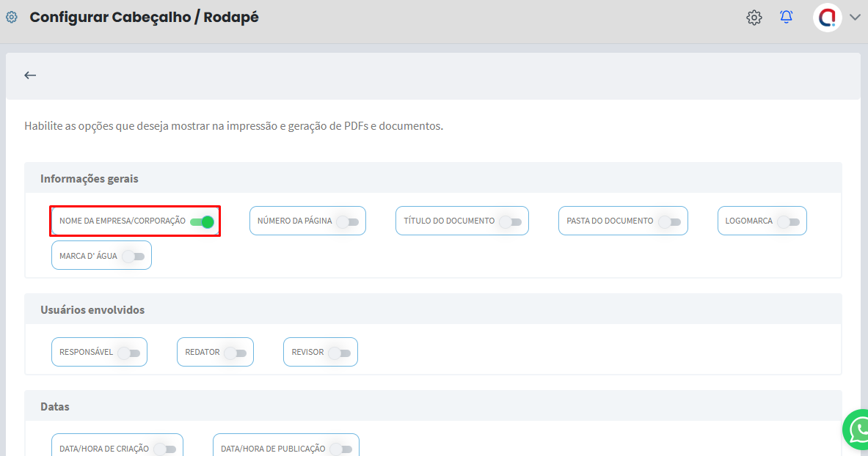
Task: Click the Usuários envolvidos section header
Action: click(92, 310)
